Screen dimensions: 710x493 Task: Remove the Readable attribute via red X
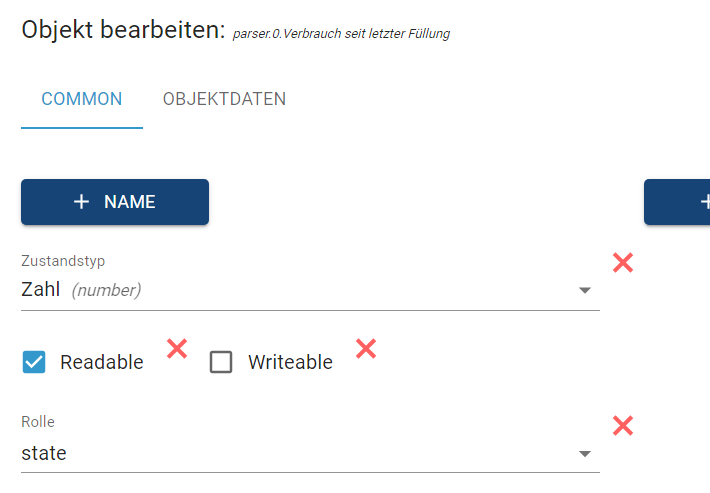177,348
